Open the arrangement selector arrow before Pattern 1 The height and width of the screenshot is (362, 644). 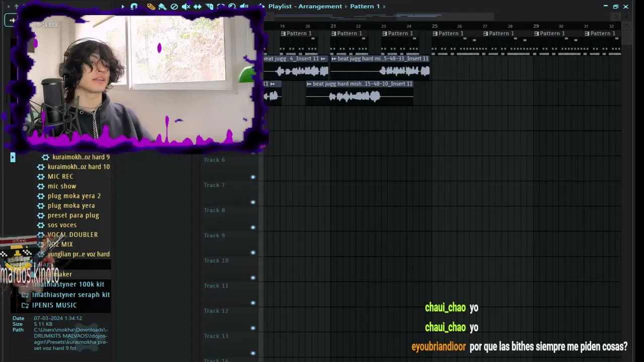[x=346, y=7]
